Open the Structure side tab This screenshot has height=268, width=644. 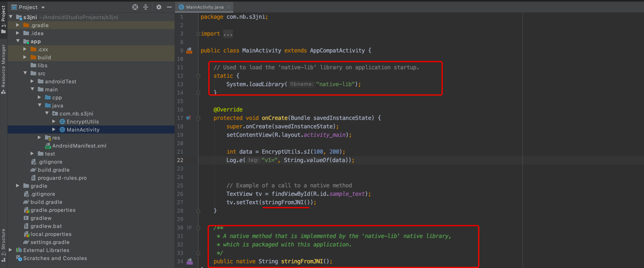[3, 245]
